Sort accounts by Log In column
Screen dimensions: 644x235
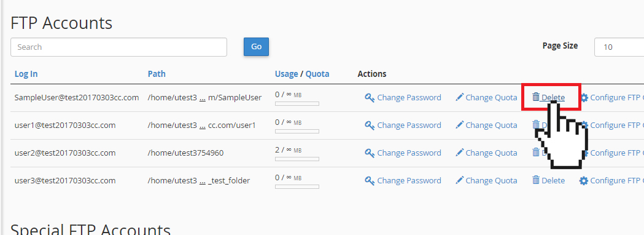tap(26, 74)
